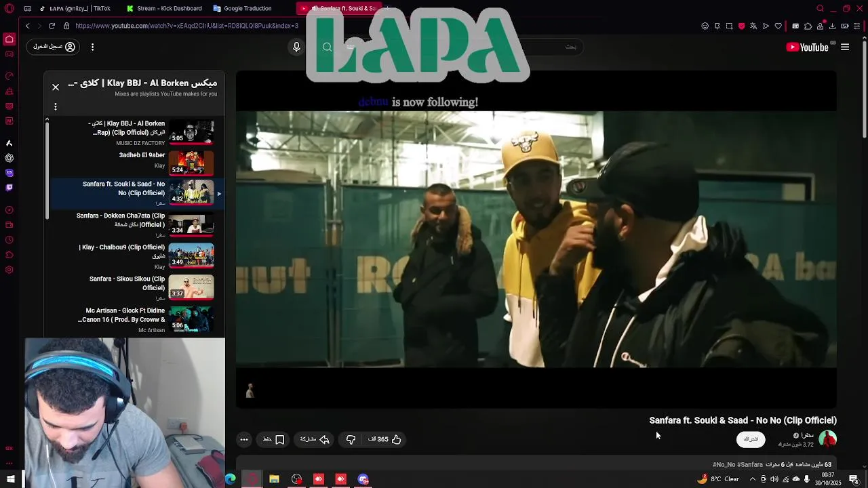Open GX Corner gamepad icon in tab bar

pos(27,8)
